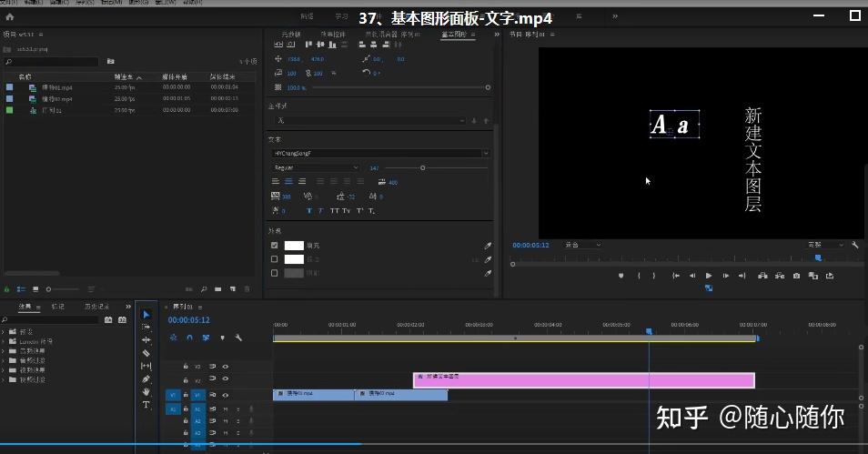This screenshot has height=454, width=868.
Task: Open the Essential Graphics panel tab
Action: [454, 35]
